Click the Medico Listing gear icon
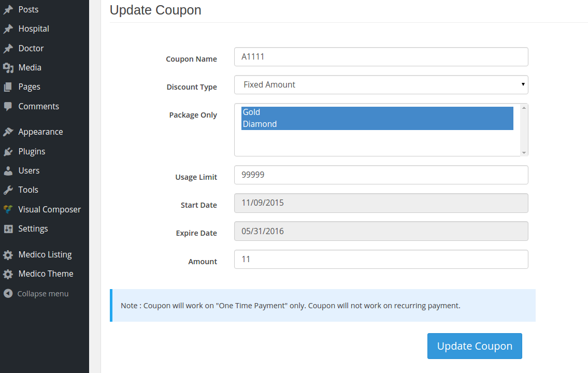The height and width of the screenshot is (373, 588). tap(8, 255)
